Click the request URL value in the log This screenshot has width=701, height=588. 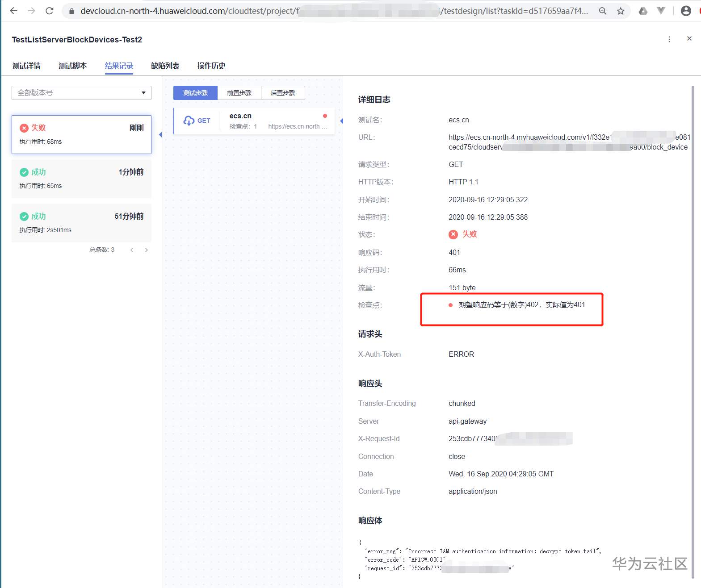(x=569, y=142)
